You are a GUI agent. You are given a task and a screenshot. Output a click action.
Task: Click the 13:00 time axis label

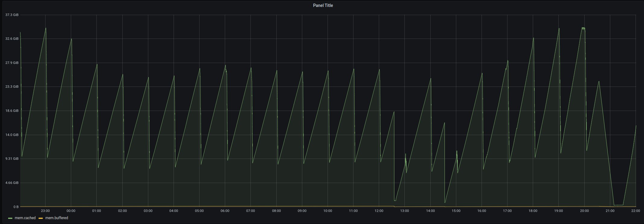click(x=404, y=211)
